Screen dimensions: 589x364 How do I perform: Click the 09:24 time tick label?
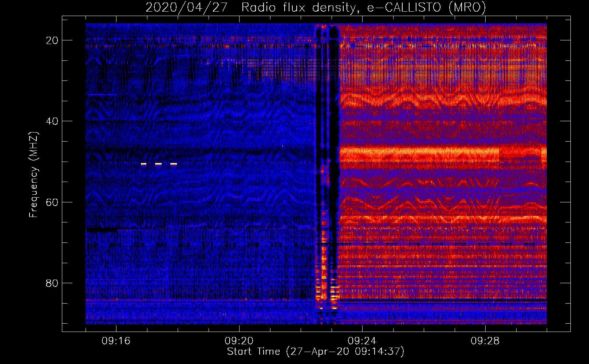point(362,341)
